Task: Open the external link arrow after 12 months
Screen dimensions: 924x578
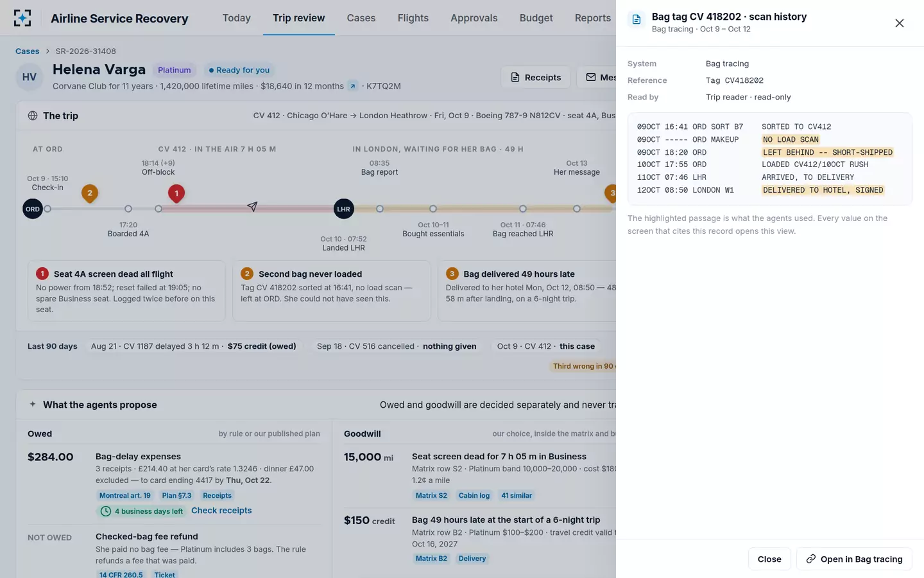Action: pos(353,86)
